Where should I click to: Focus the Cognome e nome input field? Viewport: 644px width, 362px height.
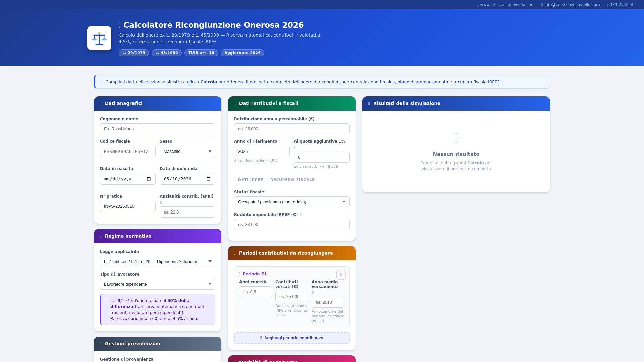pyautogui.click(x=158, y=129)
